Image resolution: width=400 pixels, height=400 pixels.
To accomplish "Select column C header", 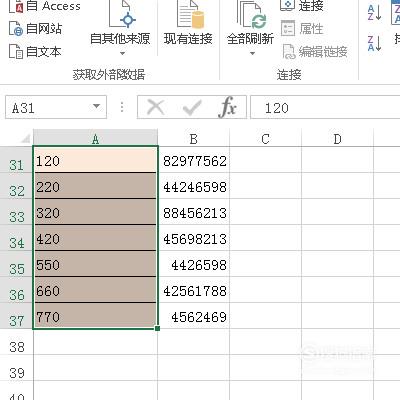I will pos(265,139).
